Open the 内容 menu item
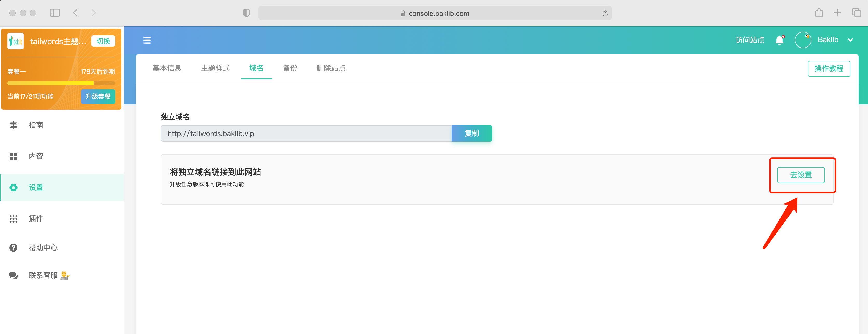This screenshot has width=868, height=334. click(x=62, y=156)
